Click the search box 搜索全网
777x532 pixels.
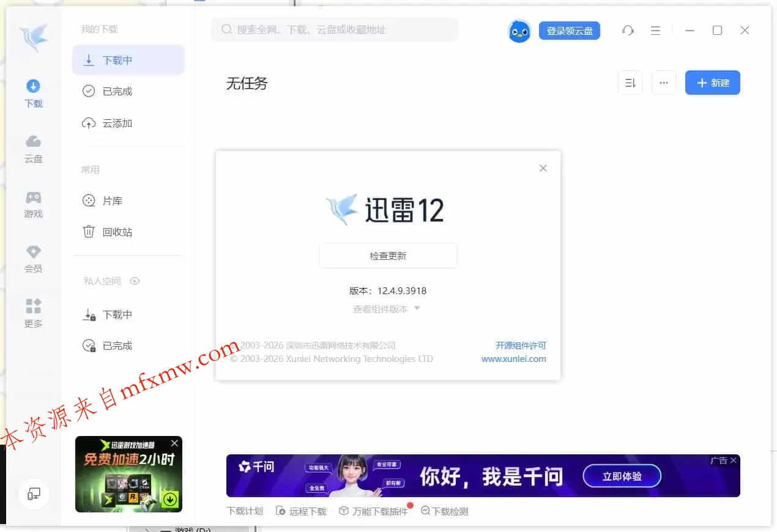coord(335,29)
